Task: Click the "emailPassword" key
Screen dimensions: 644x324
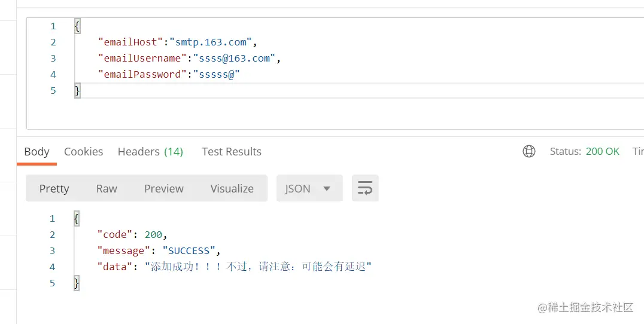Action: (x=142, y=74)
